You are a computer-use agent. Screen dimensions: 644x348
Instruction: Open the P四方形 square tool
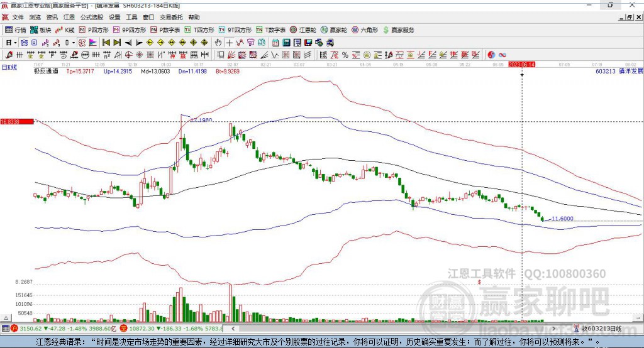coord(94,30)
